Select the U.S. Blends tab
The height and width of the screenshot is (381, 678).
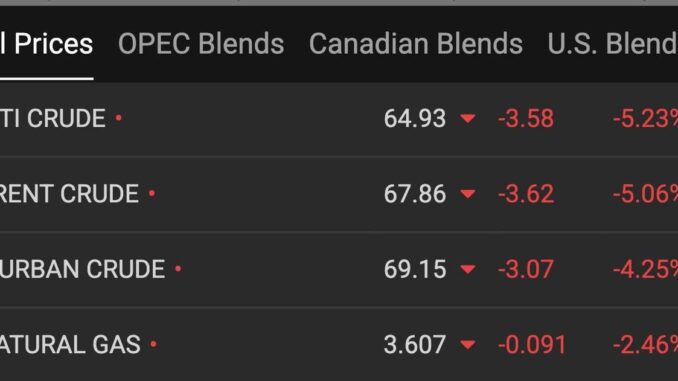tap(612, 44)
